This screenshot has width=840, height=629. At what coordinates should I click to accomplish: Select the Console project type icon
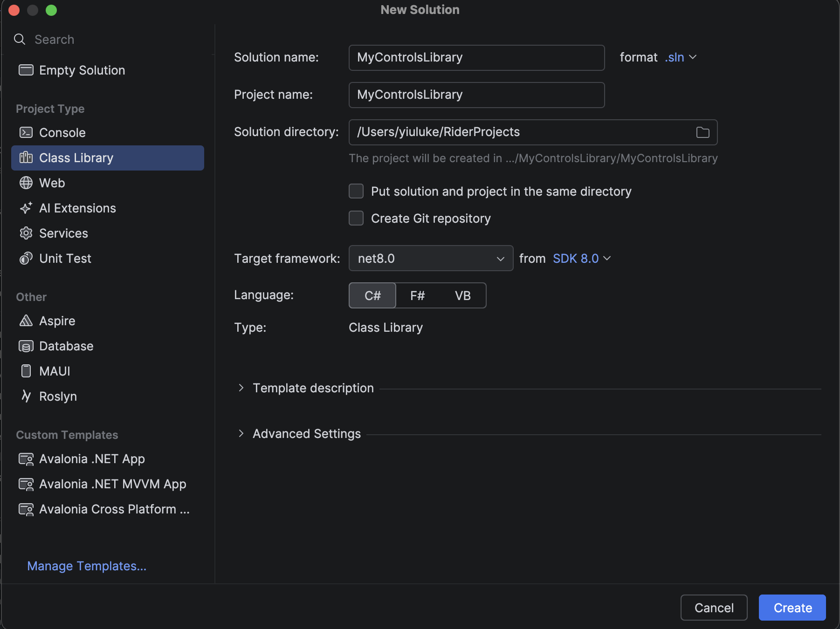(x=27, y=132)
